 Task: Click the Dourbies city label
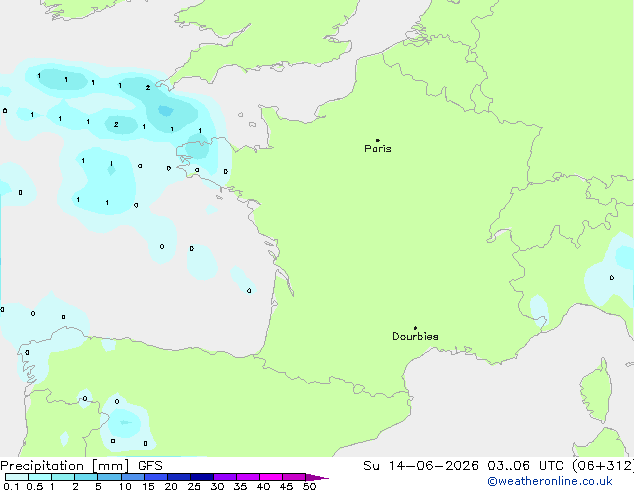(415, 336)
